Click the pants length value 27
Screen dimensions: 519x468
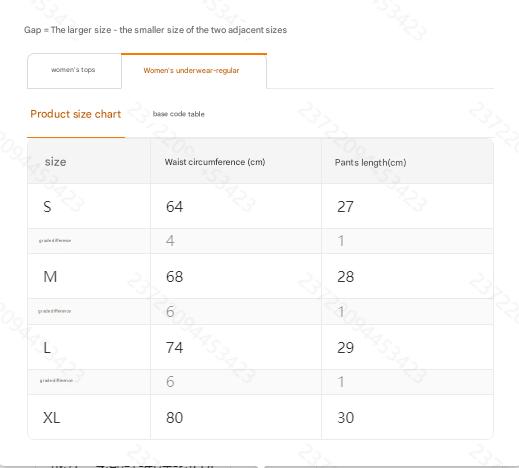coord(345,207)
